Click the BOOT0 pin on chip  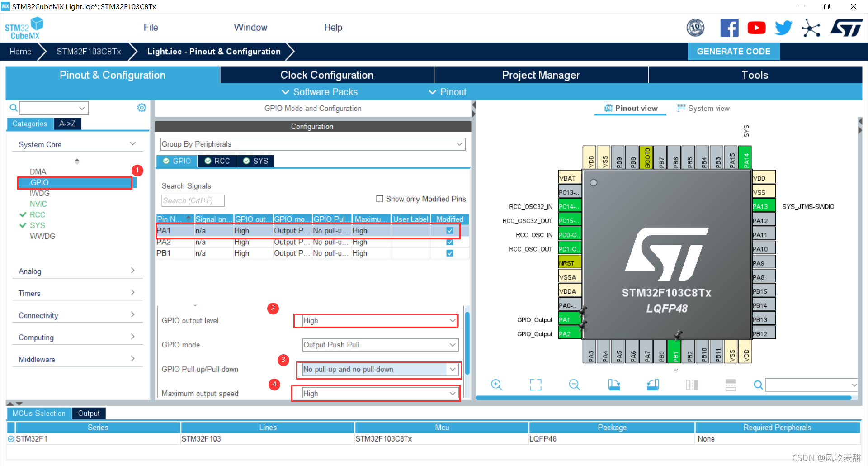click(646, 157)
